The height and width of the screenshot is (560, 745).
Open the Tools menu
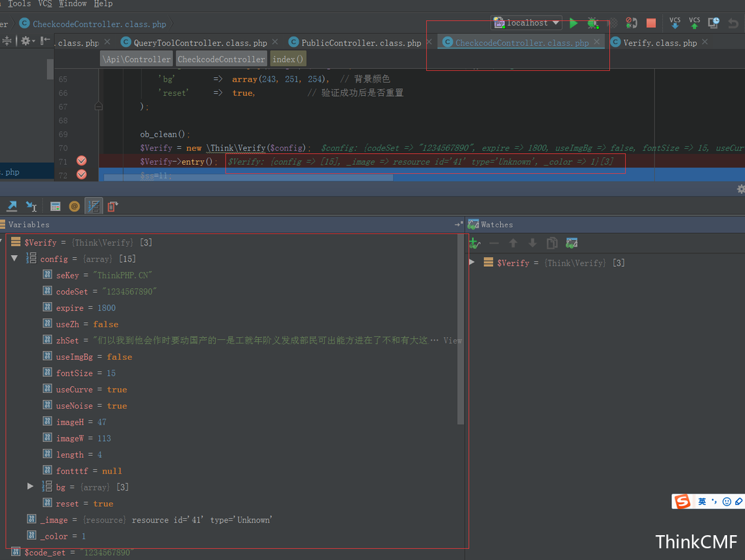coord(19,4)
